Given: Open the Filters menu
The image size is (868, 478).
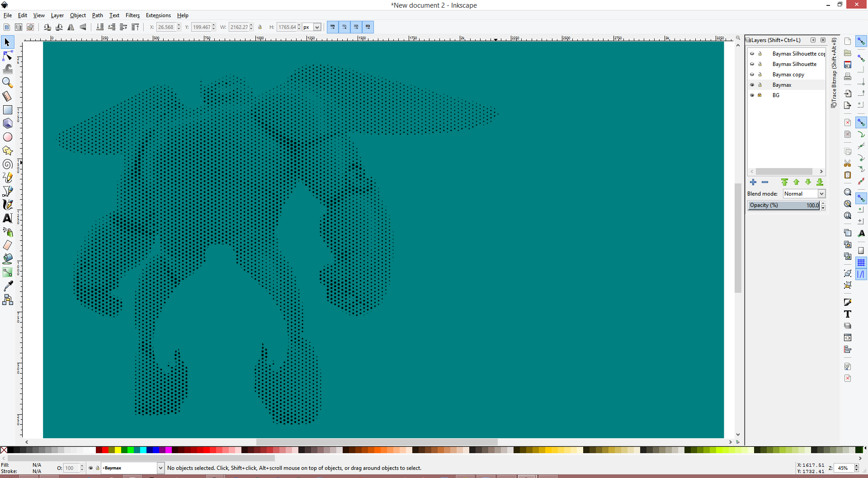Looking at the screenshot, I should [x=132, y=15].
